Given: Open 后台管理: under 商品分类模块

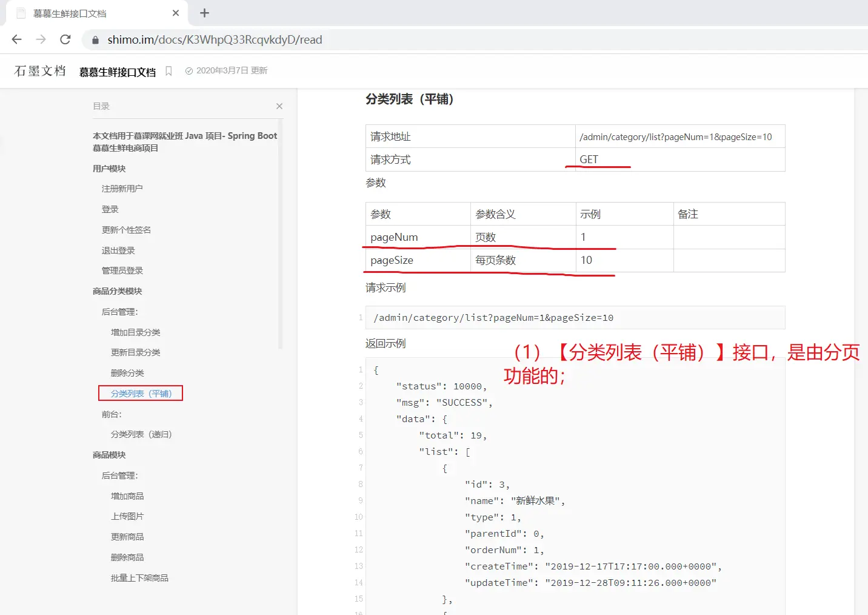Looking at the screenshot, I should (x=120, y=312).
